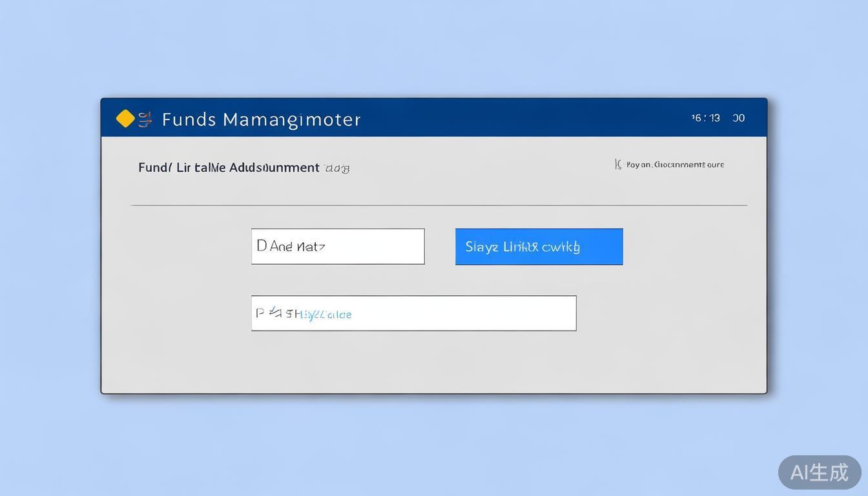
Task: Click the 'Funds Mamangimoter' window title
Action: tap(261, 119)
